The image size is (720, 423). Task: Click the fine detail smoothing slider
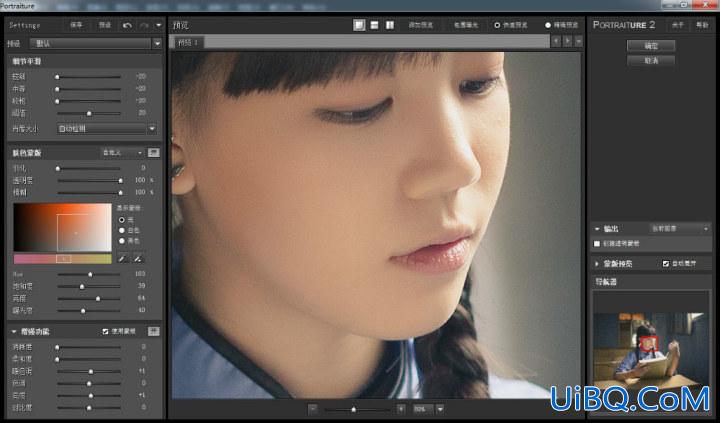pos(89,77)
